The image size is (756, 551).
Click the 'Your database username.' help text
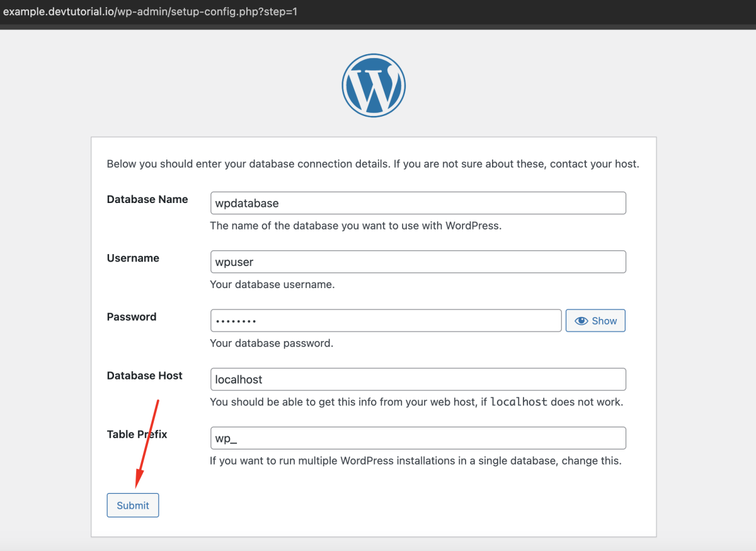272,284
